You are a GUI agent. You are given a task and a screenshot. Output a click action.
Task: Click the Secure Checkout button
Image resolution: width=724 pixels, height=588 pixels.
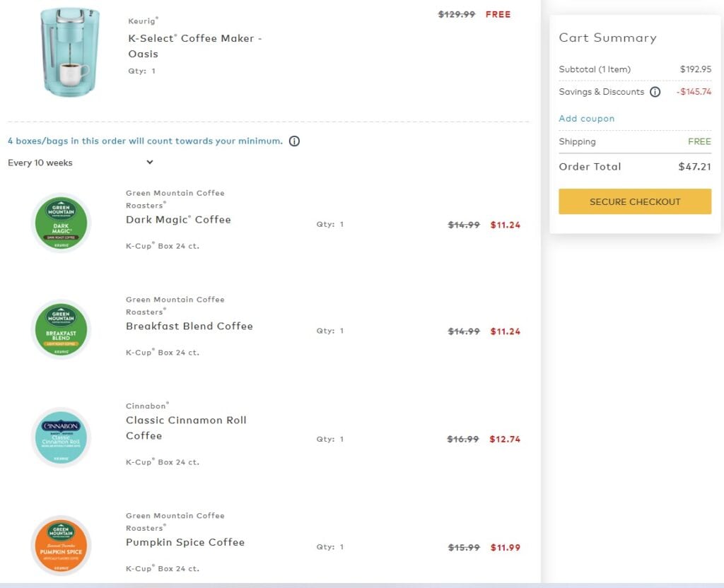click(x=635, y=201)
